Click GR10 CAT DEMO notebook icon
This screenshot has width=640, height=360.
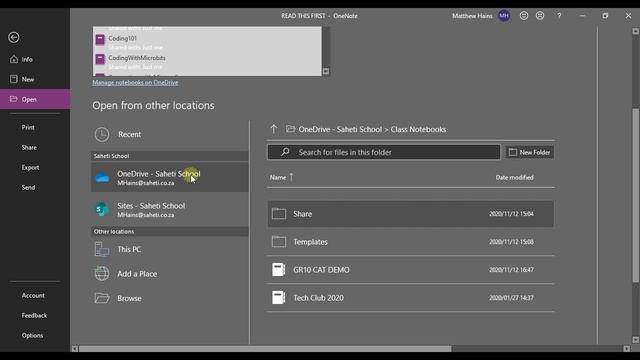278,270
